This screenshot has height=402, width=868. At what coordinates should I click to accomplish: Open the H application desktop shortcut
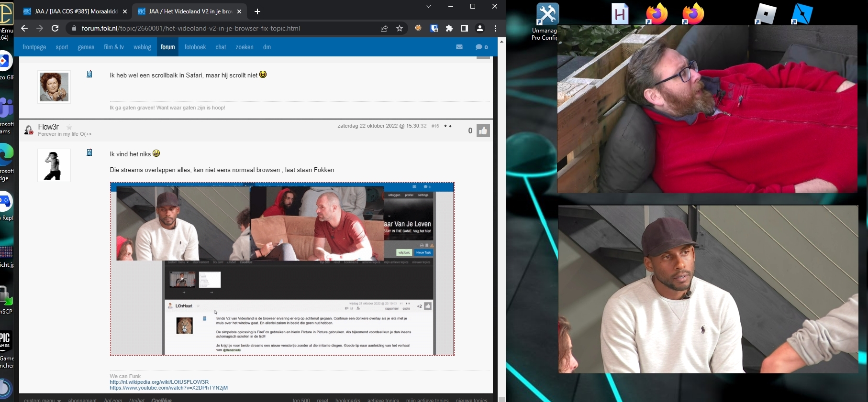point(620,14)
